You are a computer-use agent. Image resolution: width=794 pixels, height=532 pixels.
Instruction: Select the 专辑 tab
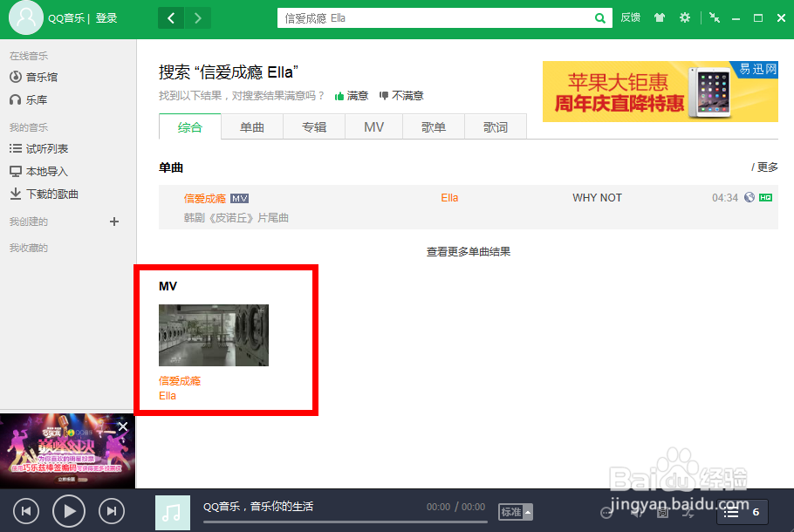coord(314,127)
